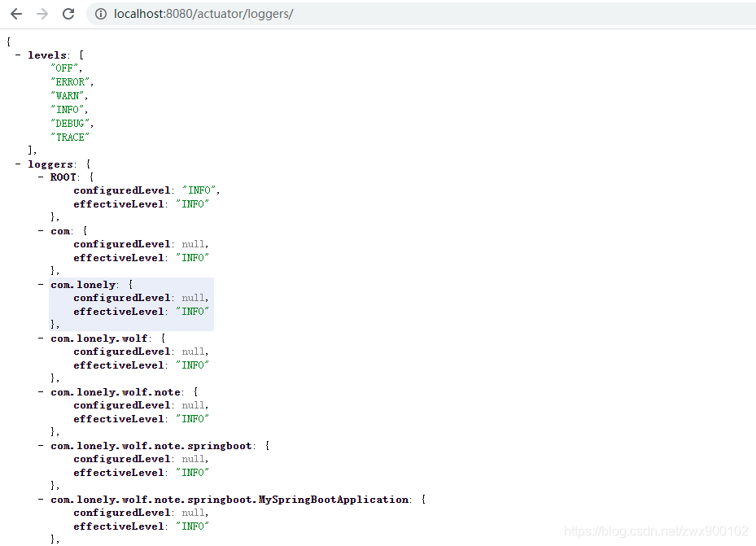Collapse the com.lonely.wolf.note logger node

point(41,391)
